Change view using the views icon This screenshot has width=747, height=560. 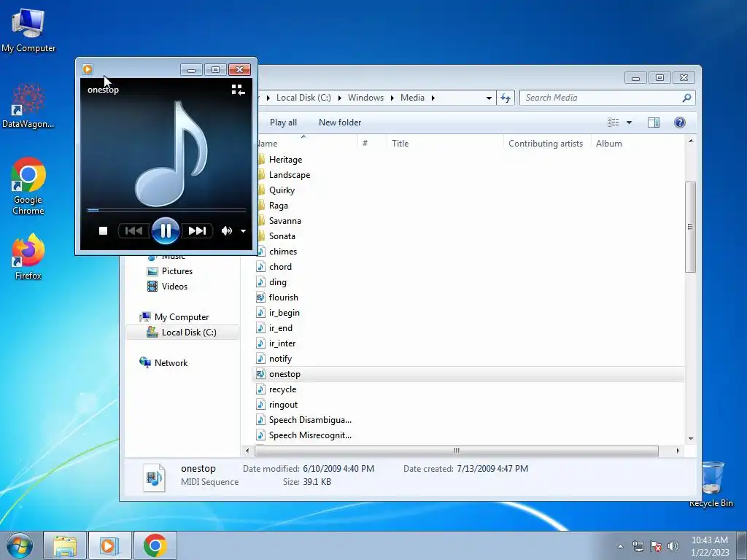(x=614, y=122)
